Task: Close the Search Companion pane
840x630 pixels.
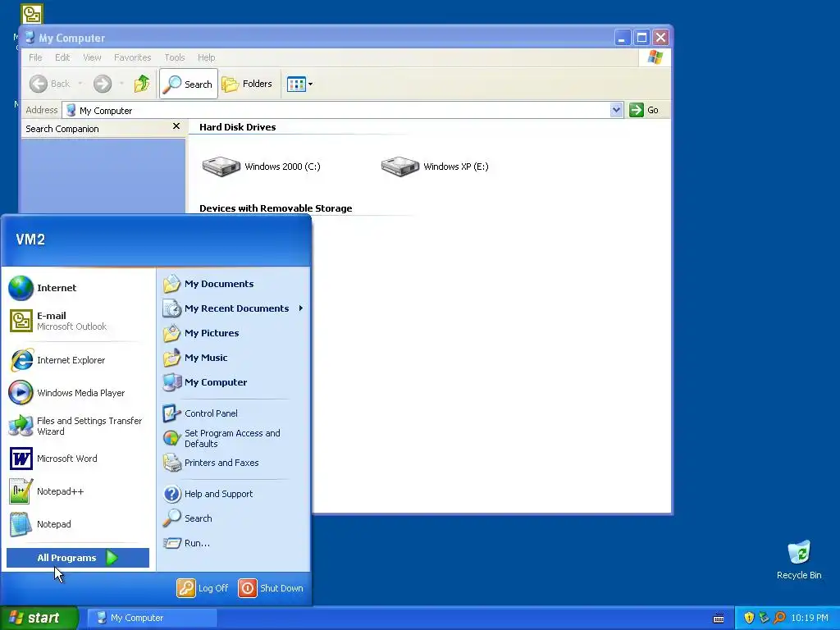Action: 176,126
